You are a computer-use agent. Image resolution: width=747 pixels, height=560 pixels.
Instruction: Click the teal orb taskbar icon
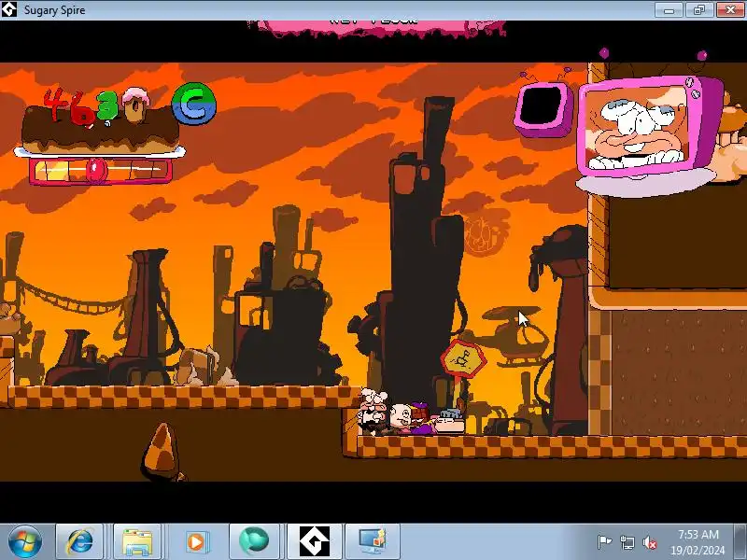[x=253, y=541]
